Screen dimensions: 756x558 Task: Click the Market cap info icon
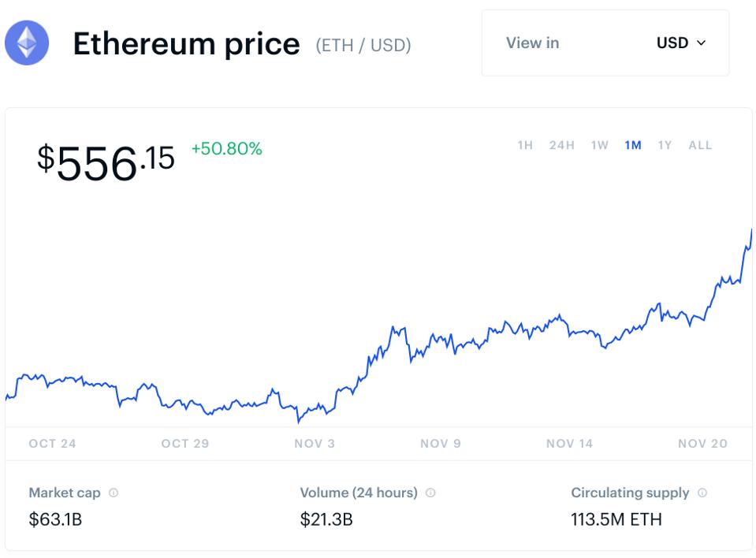point(112,493)
